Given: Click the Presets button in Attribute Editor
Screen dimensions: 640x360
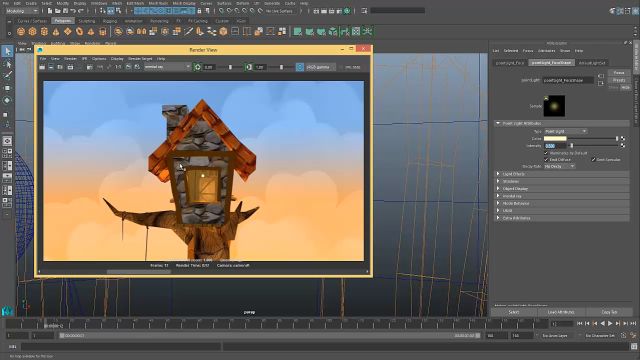Looking at the screenshot, I should pyautogui.click(x=619, y=80).
